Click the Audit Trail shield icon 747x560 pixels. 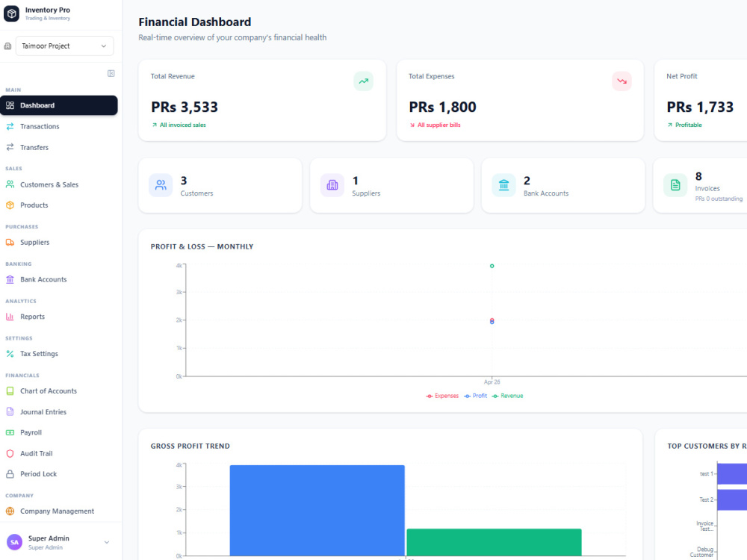point(10,453)
